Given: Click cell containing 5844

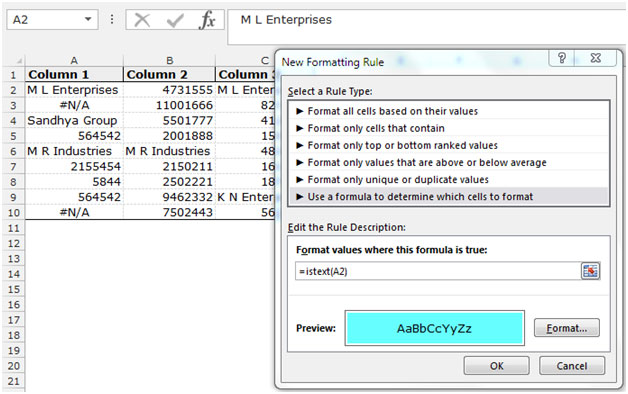Looking at the screenshot, I should (74, 182).
